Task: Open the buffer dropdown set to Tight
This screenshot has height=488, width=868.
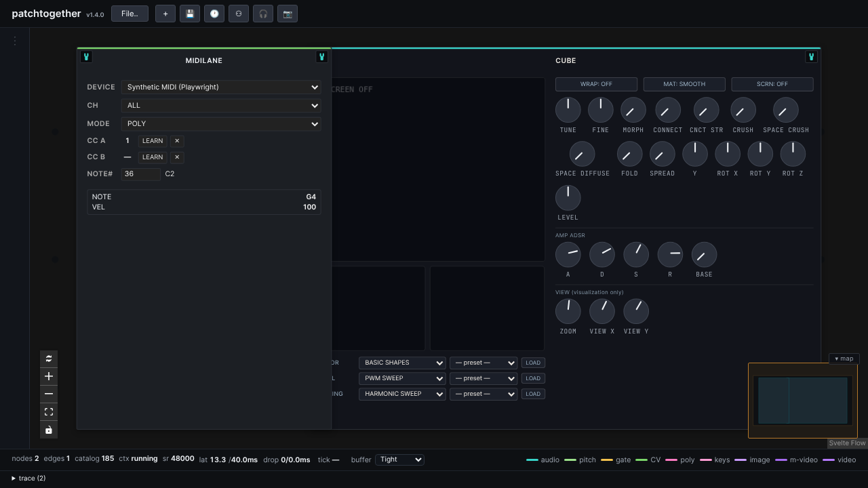Action: (399, 460)
